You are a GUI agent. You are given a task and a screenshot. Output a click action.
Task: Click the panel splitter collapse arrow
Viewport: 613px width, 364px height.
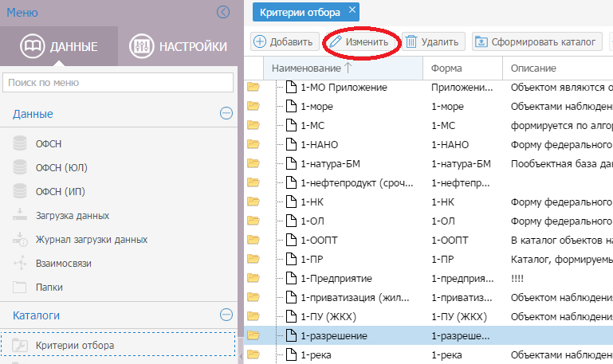coord(241,356)
